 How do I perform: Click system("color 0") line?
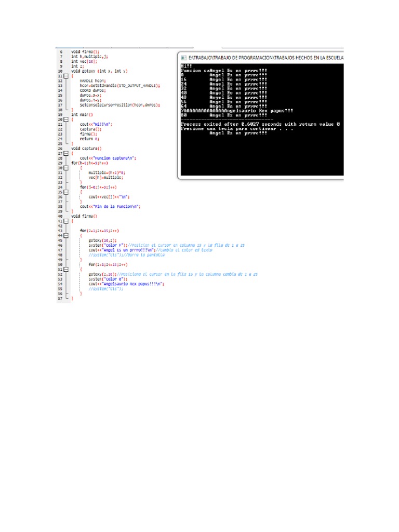click(108, 279)
